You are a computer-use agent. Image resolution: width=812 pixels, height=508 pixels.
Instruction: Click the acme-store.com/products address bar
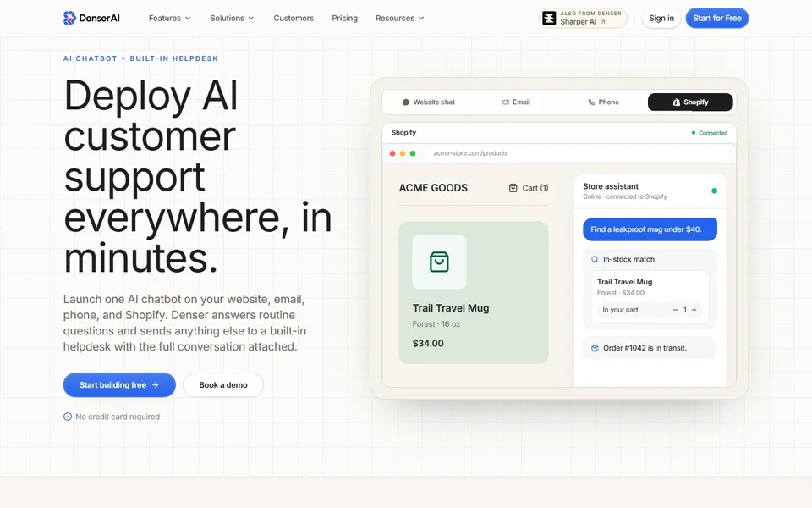[578, 153]
